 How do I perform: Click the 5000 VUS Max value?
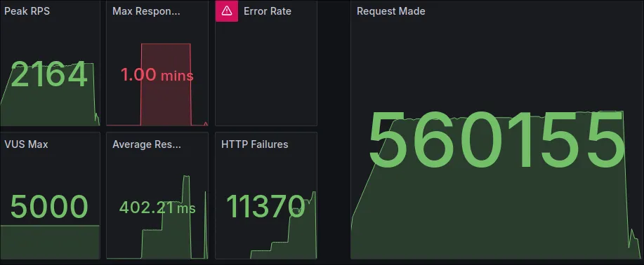tap(49, 207)
